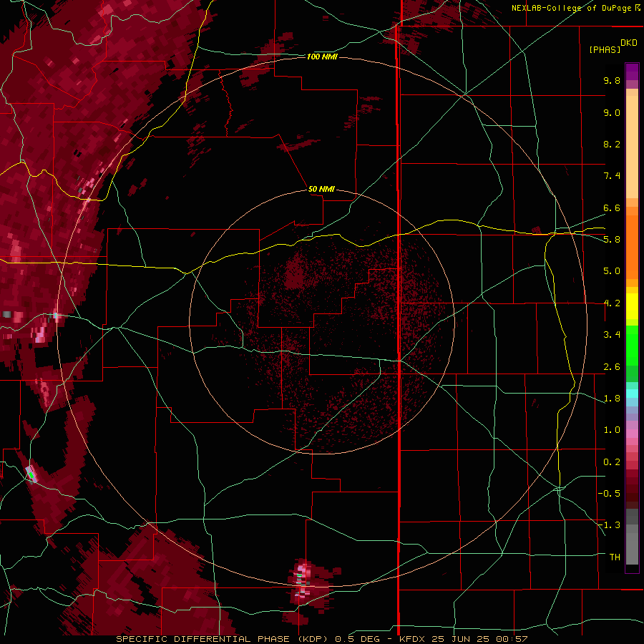Image resolution: width=644 pixels, height=644 pixels.
Task: Click the purple top segment of color bar
Action: pyautogui.click(x=632, y=72)
